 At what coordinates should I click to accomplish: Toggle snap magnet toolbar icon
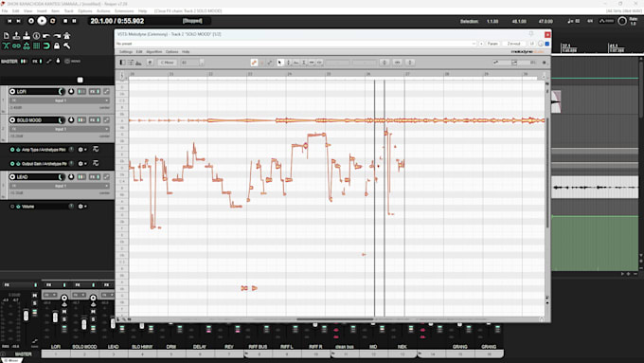pyautogui.click(x=46, y=46)
